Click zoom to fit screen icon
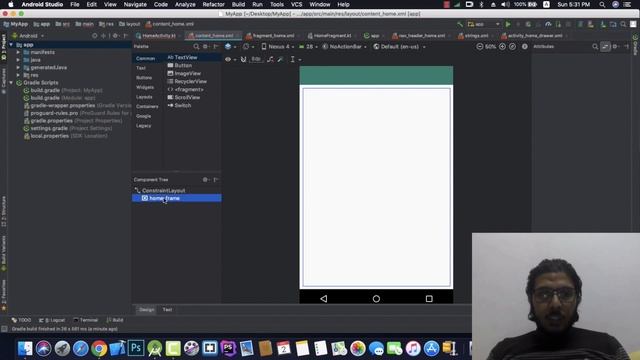The height and width of the screenshot is (360, 640). (x=512, y=47)
